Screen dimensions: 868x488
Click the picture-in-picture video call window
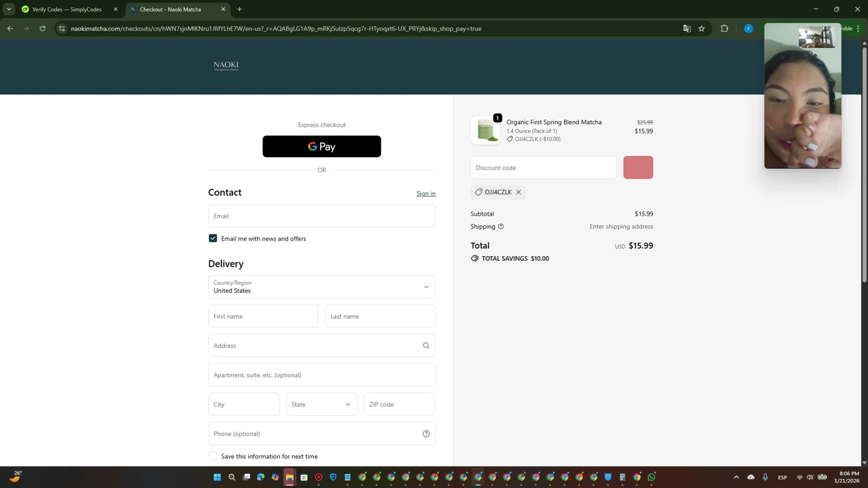coord(803,96)
